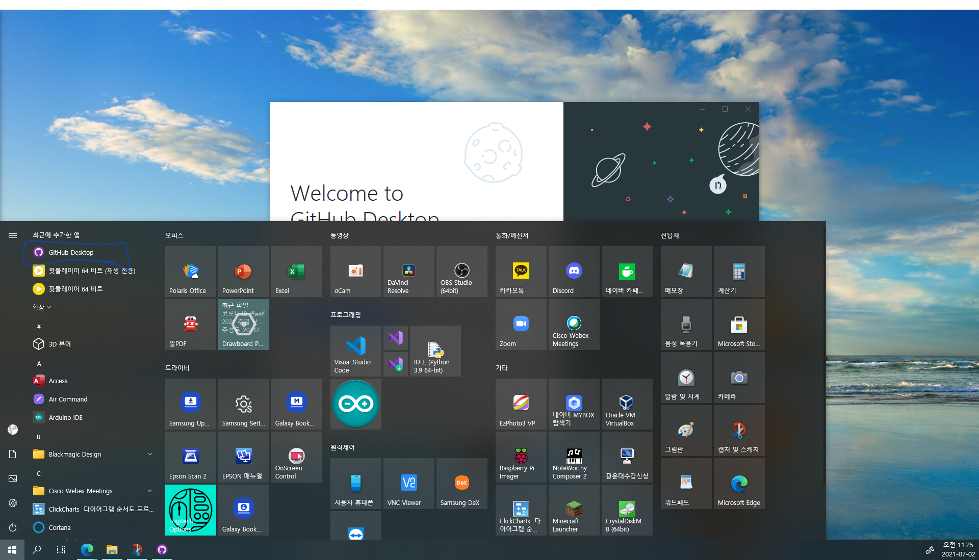Open the user account avatar
This screenshot has height=560, width=979.
tap(13, 430)
